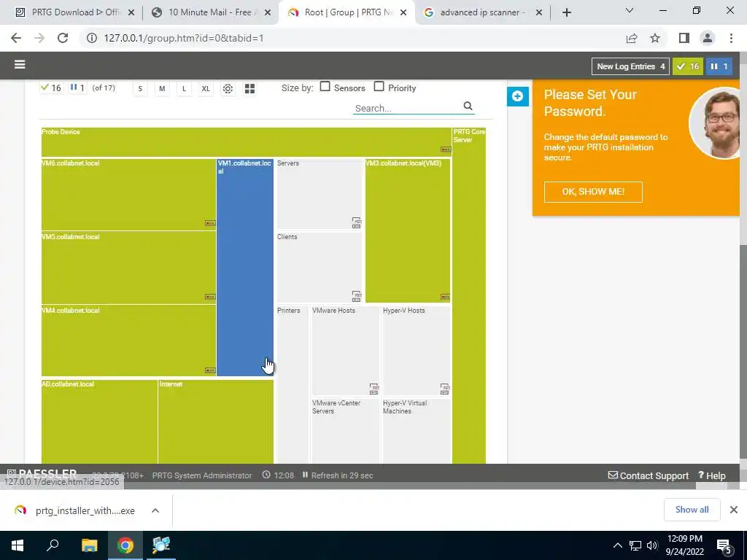Image resolution: width=747 pixels, height=560 pixels.
Task: Click device icon in VM6.collabnet.local tile
Action: click(210, 223)
